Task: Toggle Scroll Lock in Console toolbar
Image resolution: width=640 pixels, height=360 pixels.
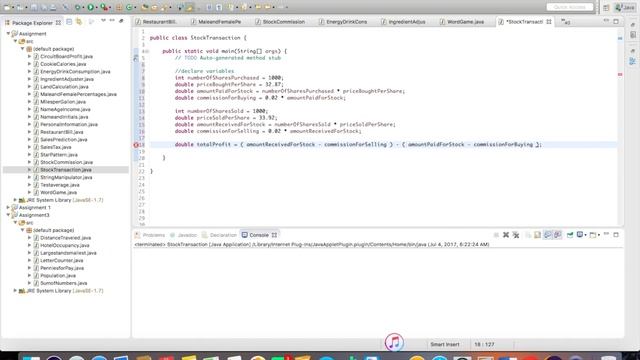Action: [537, 235]
